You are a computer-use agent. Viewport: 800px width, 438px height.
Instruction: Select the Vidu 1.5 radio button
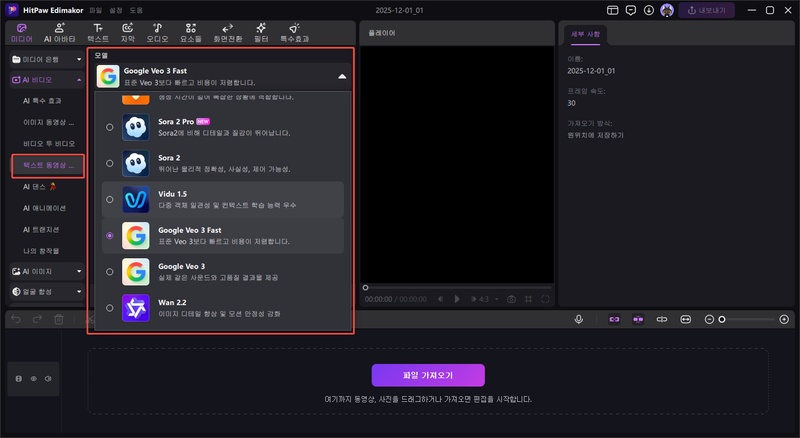(110, 200)
